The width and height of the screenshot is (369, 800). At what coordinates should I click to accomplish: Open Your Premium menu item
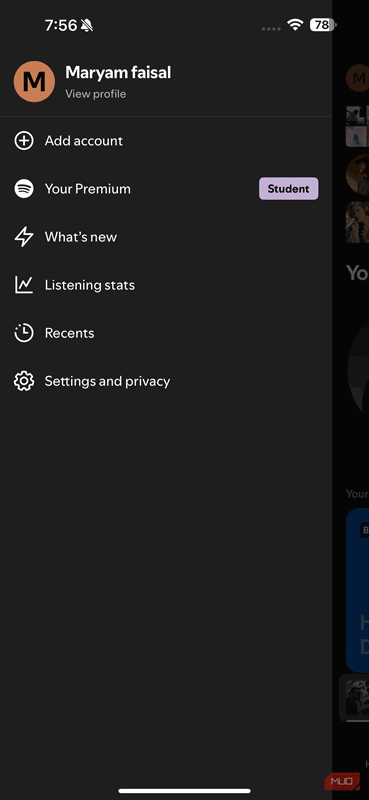[x=88, y=189]
